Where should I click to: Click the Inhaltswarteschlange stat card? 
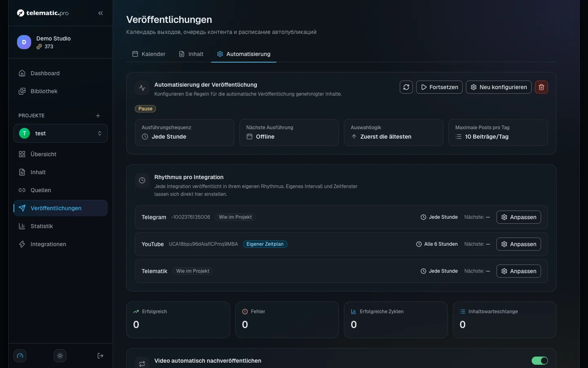[505, 320]
